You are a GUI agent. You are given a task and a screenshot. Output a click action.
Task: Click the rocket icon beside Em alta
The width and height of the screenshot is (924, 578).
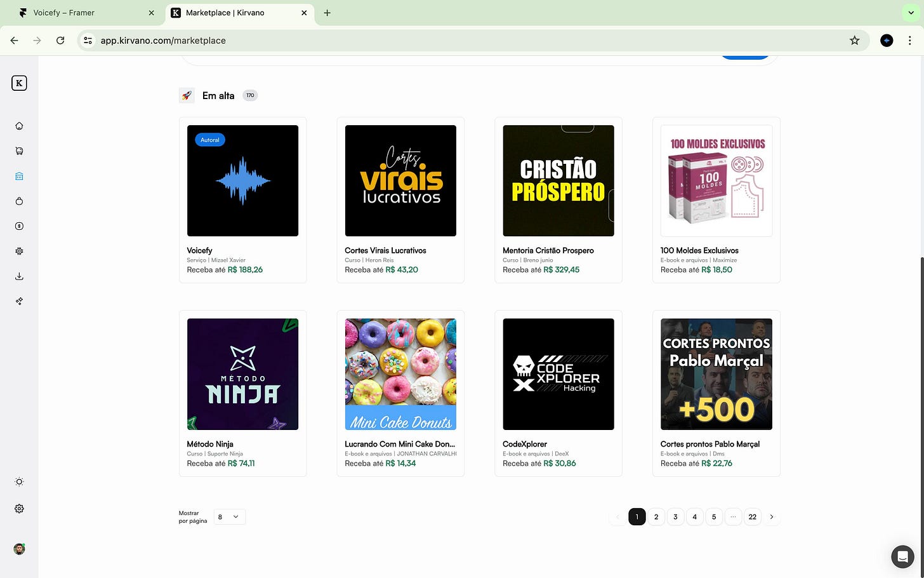187,96
